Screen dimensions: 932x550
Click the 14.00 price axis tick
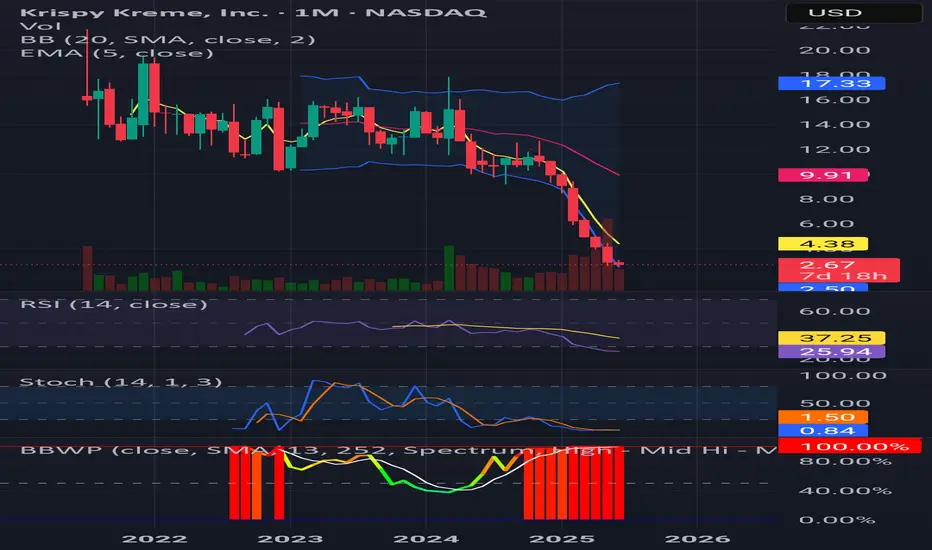coord(835,124)
